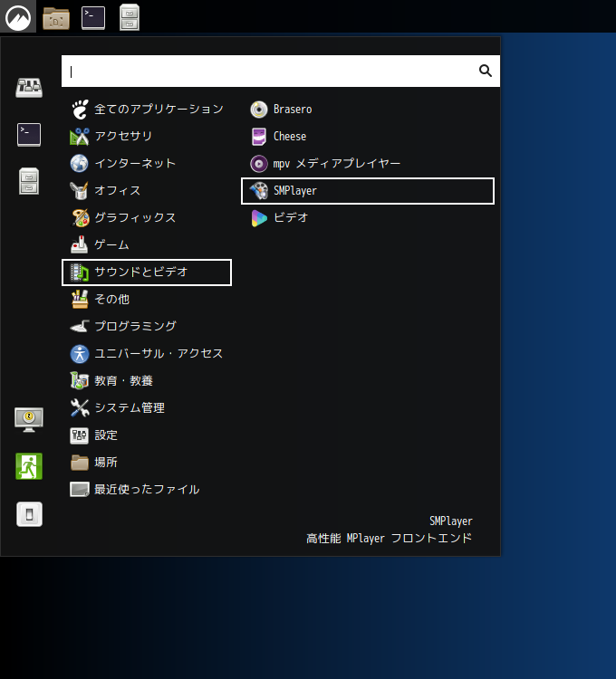
Task: Click the green logout exit icon
Action: point(29,466)
